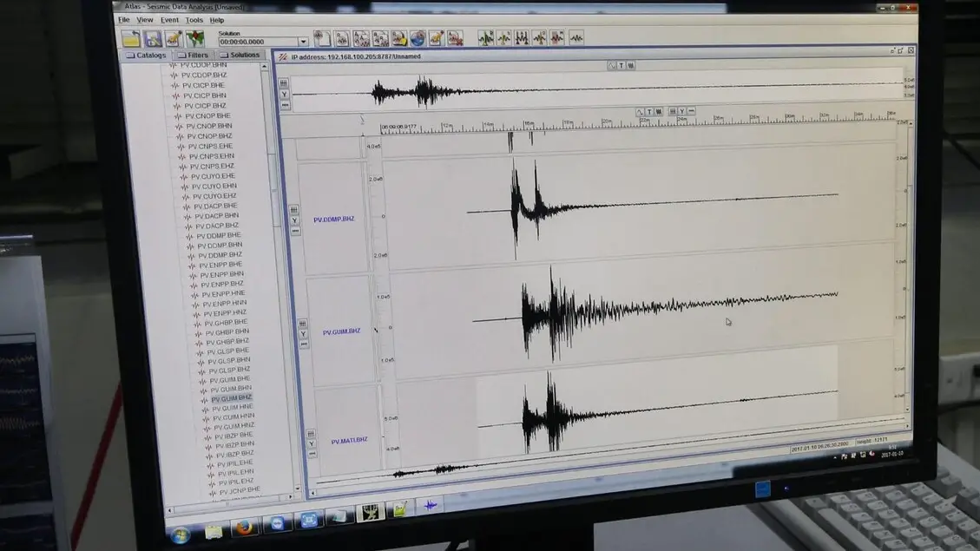Click the grid button beside PV.DDMP.BHZ trace
The width and height of the screenshot is (980, 551).
click(293, 210)
